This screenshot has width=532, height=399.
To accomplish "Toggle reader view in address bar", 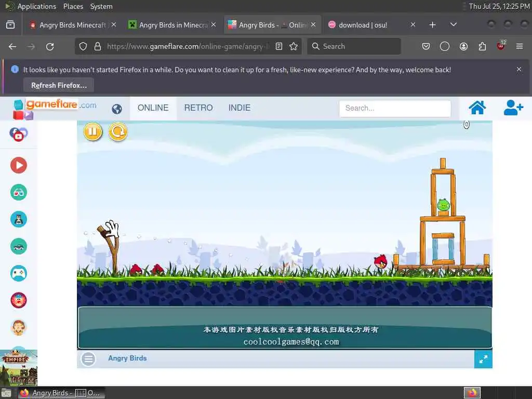I will 279,46.
